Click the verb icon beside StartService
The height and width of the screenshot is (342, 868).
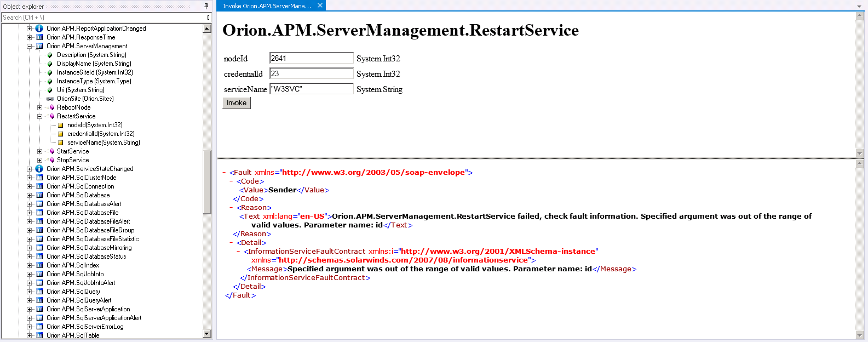(51, 151)
